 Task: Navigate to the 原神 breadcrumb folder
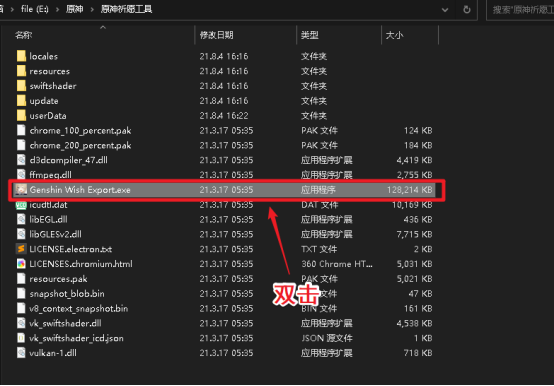(75, 9)
